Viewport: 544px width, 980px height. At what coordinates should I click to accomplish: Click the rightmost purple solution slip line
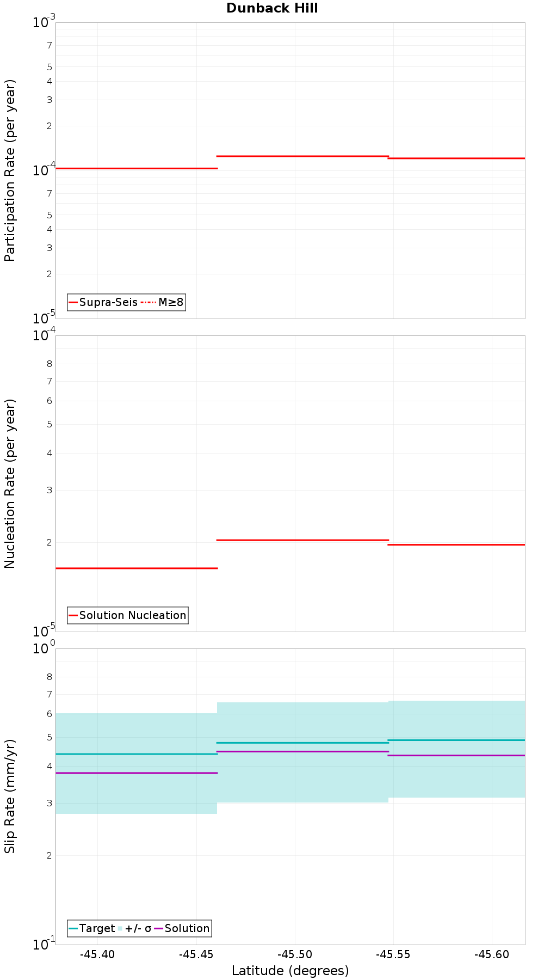pos(456,755)
